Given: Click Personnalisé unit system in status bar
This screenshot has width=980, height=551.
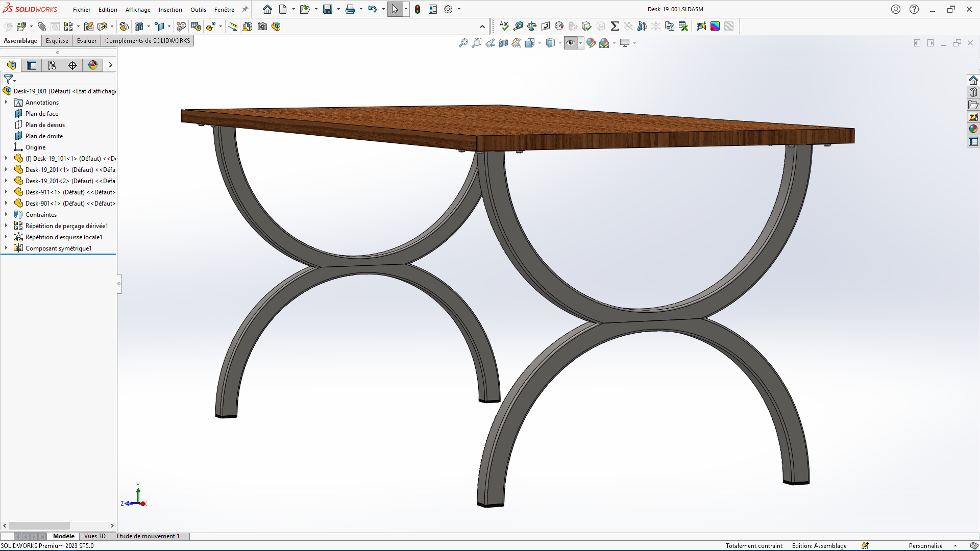Looking at the screenshot, I should tap(925, 546).
